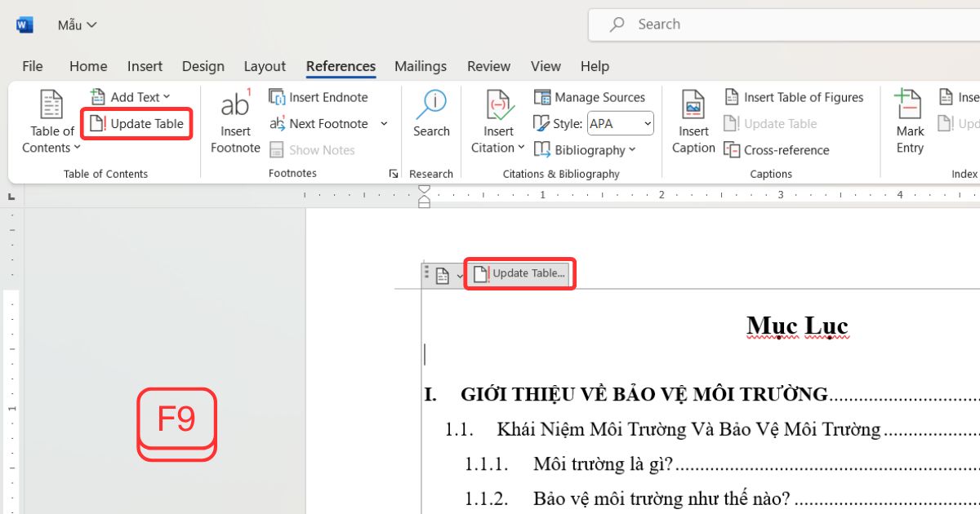Click the Word icon in the title bar
This screenshot has width=980, height=514.
(x=24, y=24)
